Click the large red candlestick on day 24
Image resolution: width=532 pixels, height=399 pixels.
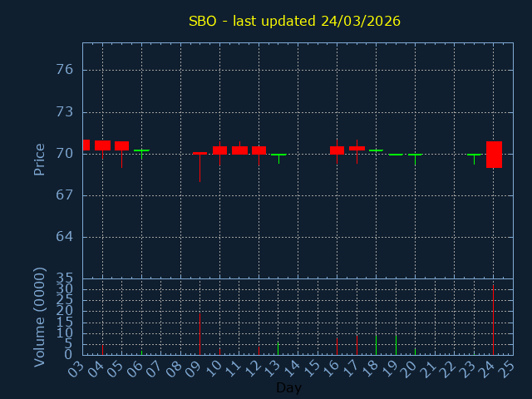(494, 155)
